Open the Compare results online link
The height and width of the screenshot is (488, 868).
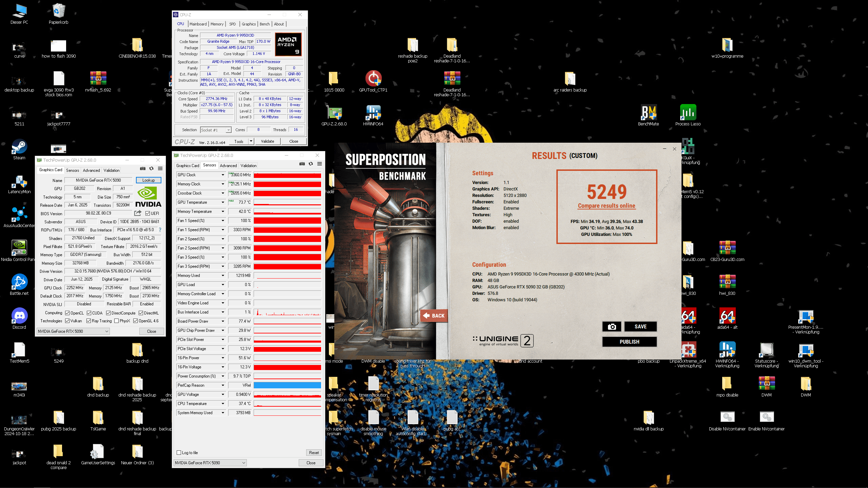click(607, 206)
